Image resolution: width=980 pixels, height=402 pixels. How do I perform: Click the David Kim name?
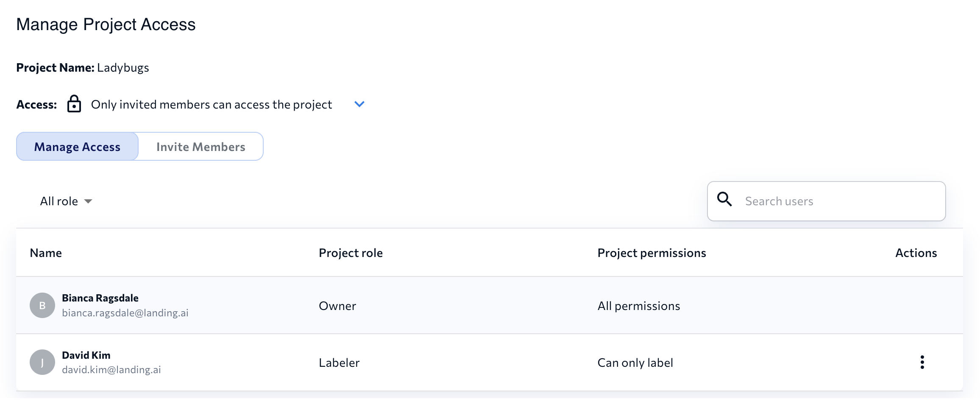(86, 355)
